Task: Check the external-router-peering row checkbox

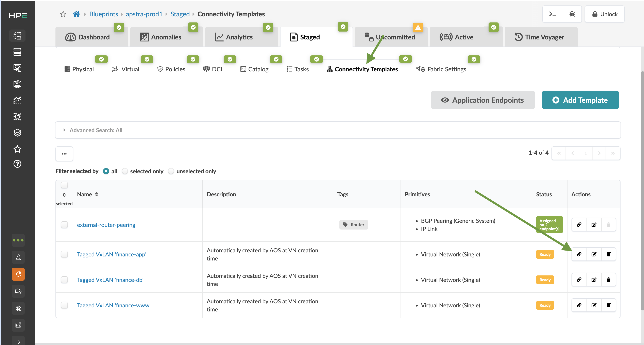Action: [64, 225]
